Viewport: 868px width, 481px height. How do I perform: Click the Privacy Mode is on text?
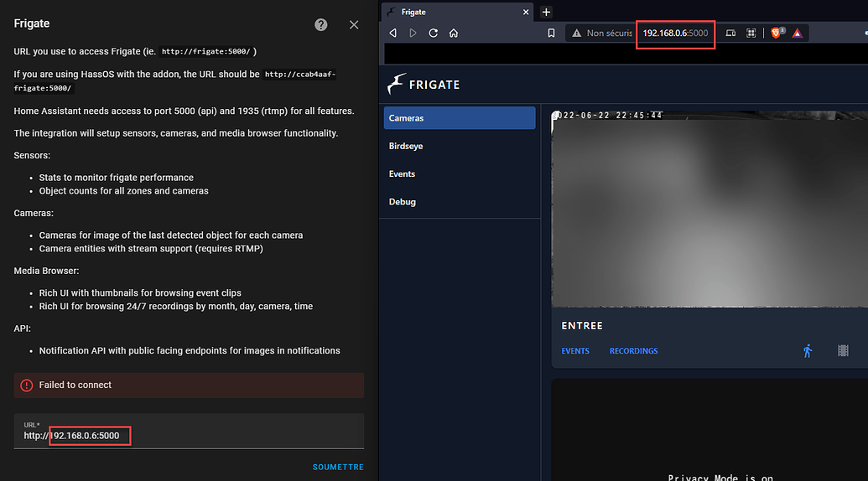tap(720, 478)
